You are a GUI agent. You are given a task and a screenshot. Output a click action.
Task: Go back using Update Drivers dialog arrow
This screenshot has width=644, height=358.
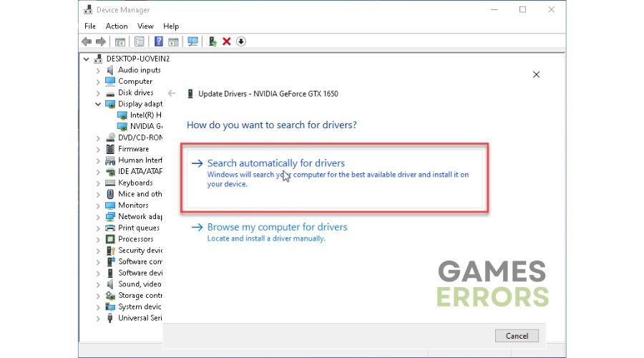click(172, 93)
